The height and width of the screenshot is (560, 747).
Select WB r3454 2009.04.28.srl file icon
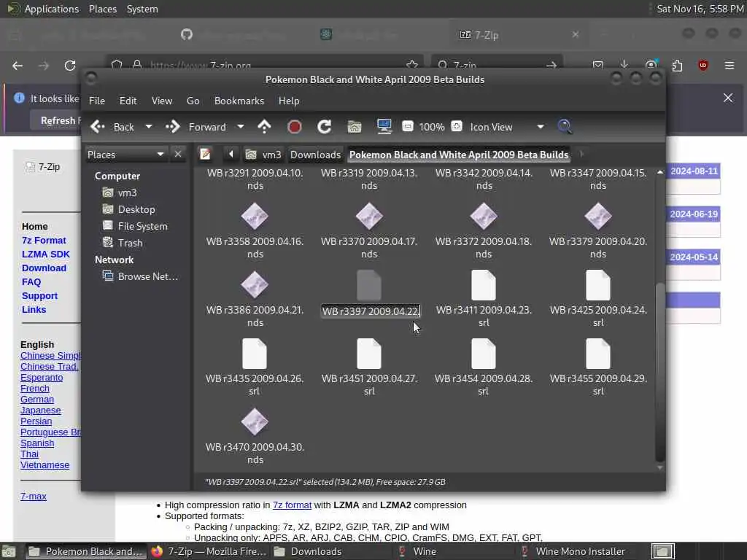coord(484,354)
